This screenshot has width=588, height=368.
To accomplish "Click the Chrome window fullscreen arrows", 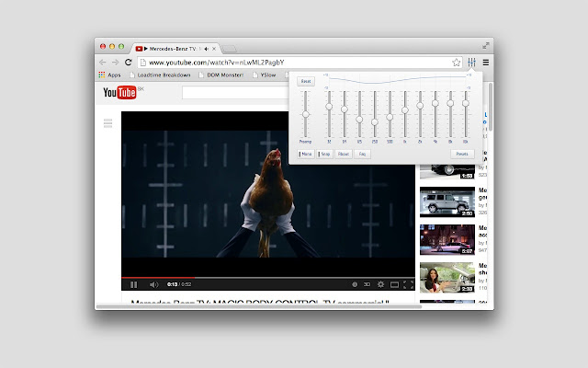I will (x=486, y=46).
